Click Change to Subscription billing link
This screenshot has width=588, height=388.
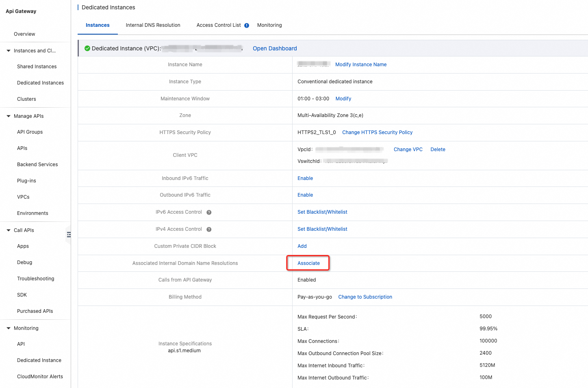(365, 297)
